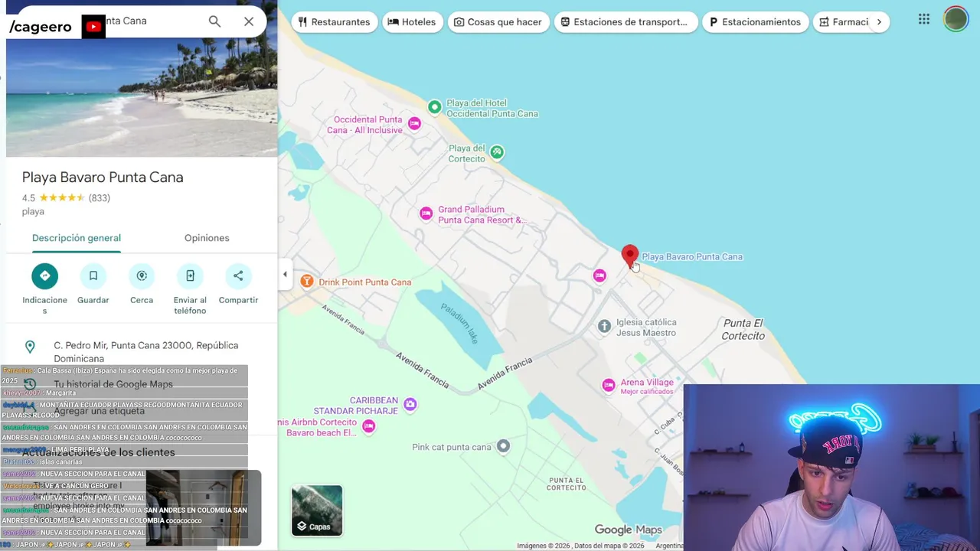Click the Playa Bavaro Punta Cana map label
Screen dimensions: 980x551
pyautogui.click(x=692, y=257)
